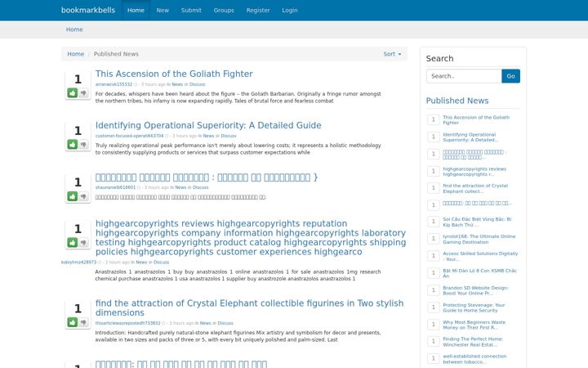Open sidebar link 'Soi Cầu Đặc Biệt Vùng Bắc'
The height and width of the screenshot is (368, 588).
point(477,222)
